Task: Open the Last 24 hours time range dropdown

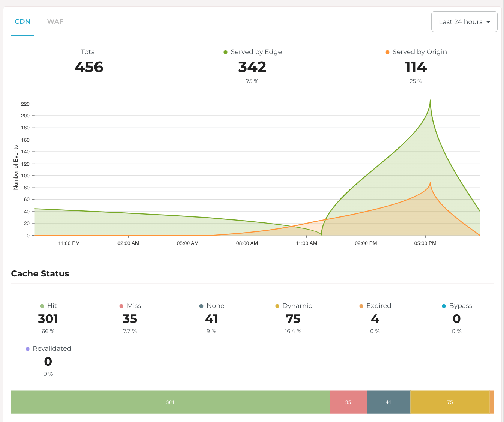Action: [x=464, y=22]
